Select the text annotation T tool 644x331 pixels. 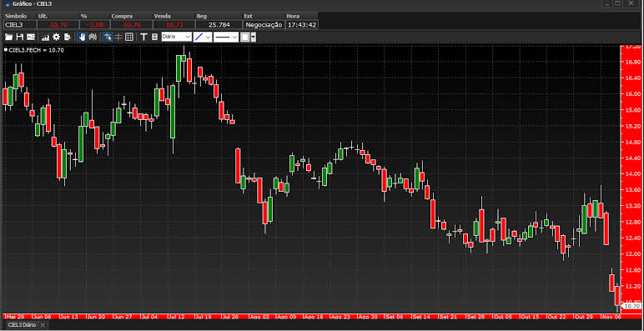coord(143,37)
